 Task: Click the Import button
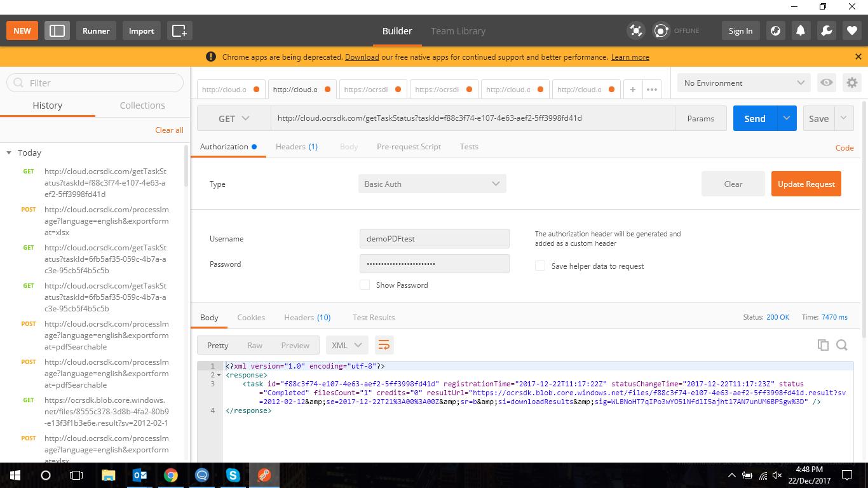point(141,30)
